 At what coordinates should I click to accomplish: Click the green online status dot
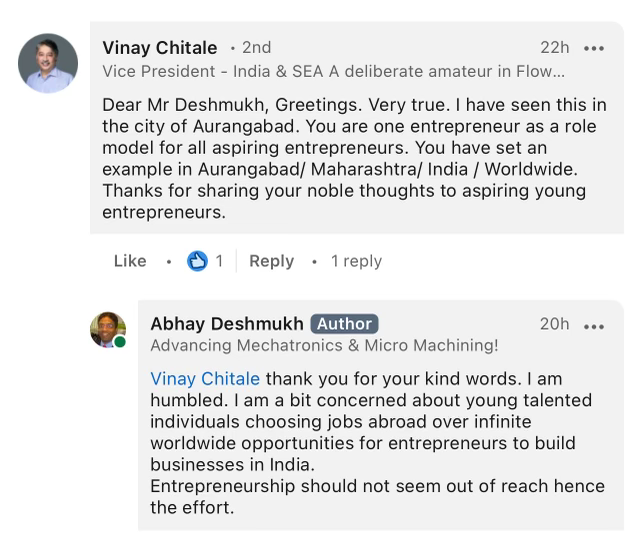[120, 343]
